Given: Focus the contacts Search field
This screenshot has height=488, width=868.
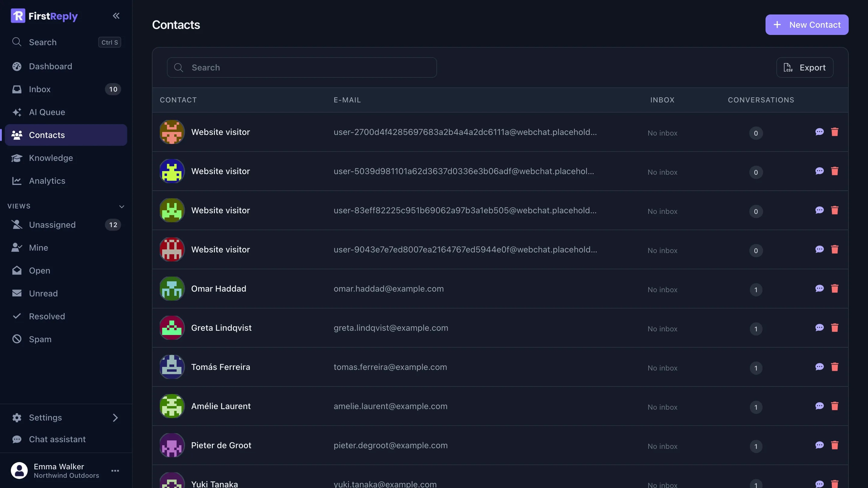Looking at the screenshot, I should tap(302, 67).
